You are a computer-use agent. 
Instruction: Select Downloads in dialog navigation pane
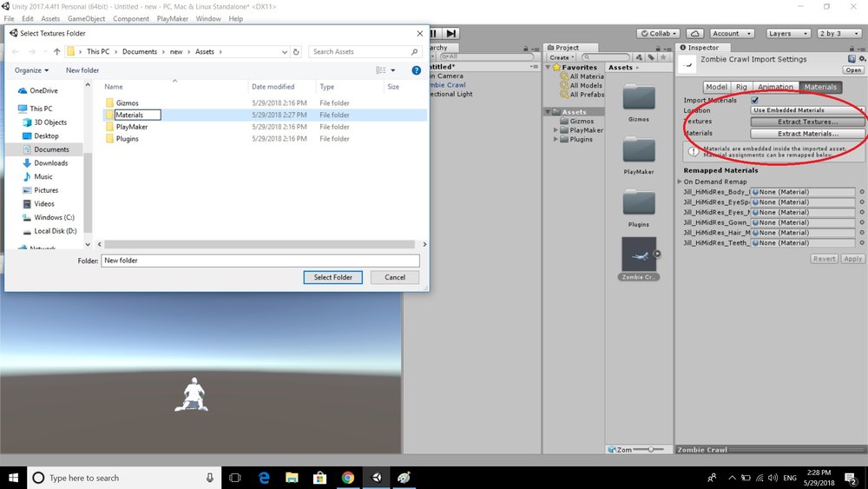click(x=51, y=162)
